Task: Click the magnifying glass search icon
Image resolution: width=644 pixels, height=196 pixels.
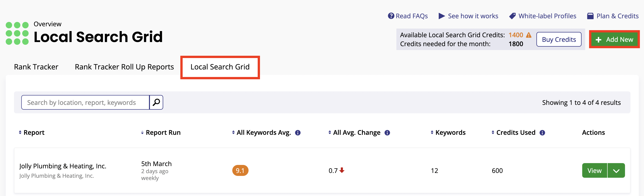Action: [x=156, y=102]
